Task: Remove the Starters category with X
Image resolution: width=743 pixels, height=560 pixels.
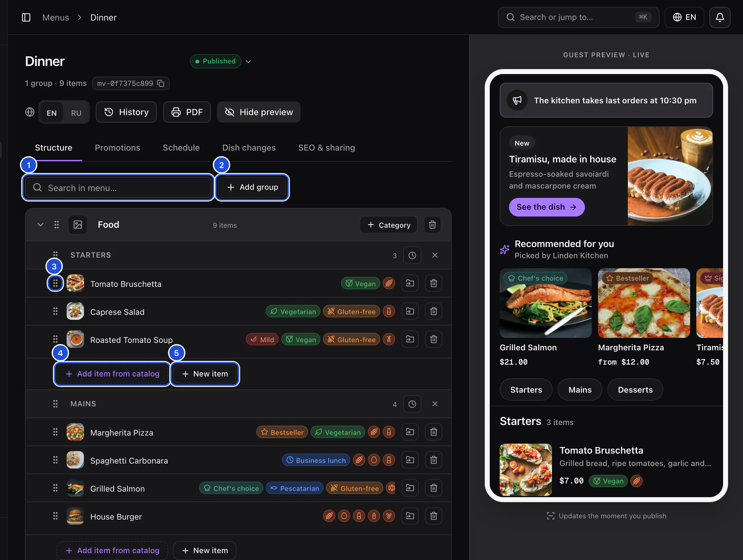Action: (x=435, y=255)
